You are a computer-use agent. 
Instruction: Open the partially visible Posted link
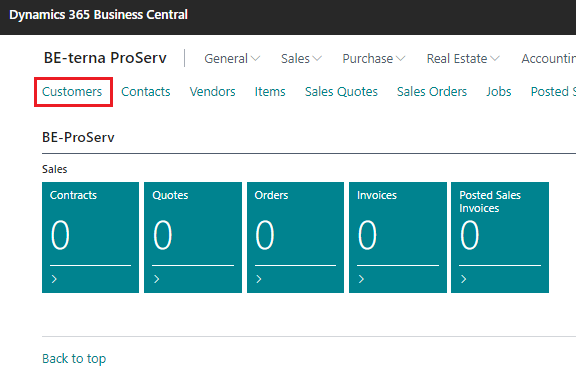(x=553, y=91)
